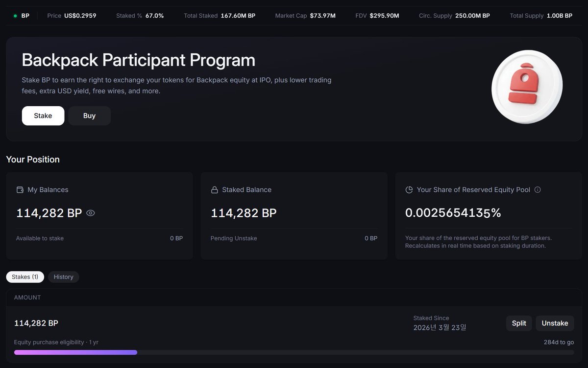Click the Pending Unstake label

coord(234,238)
